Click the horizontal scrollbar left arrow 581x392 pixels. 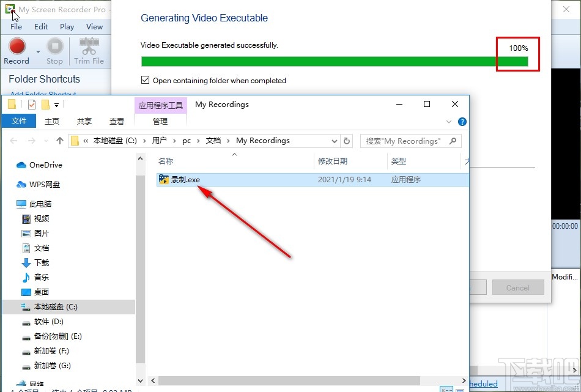(x=153, y=380)
